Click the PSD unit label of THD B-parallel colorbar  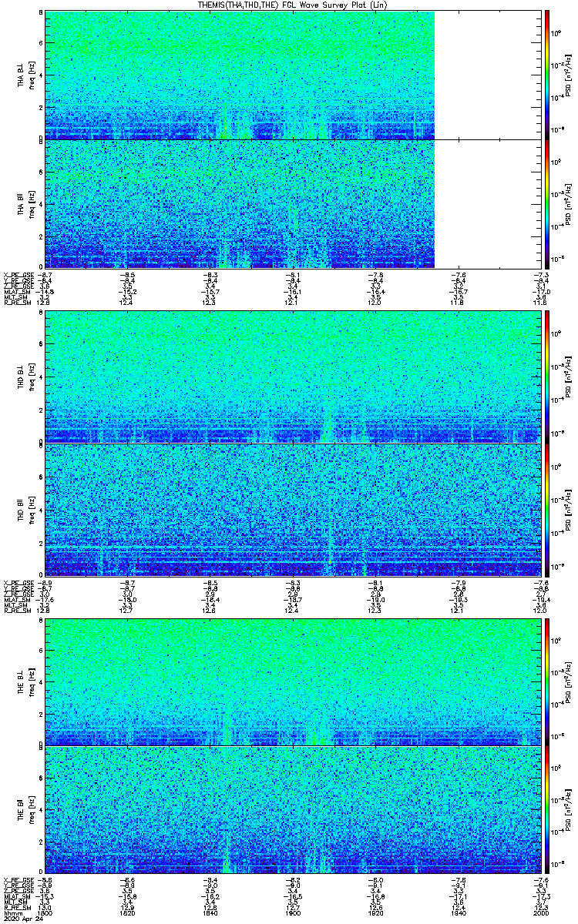(x=570, y=510)
